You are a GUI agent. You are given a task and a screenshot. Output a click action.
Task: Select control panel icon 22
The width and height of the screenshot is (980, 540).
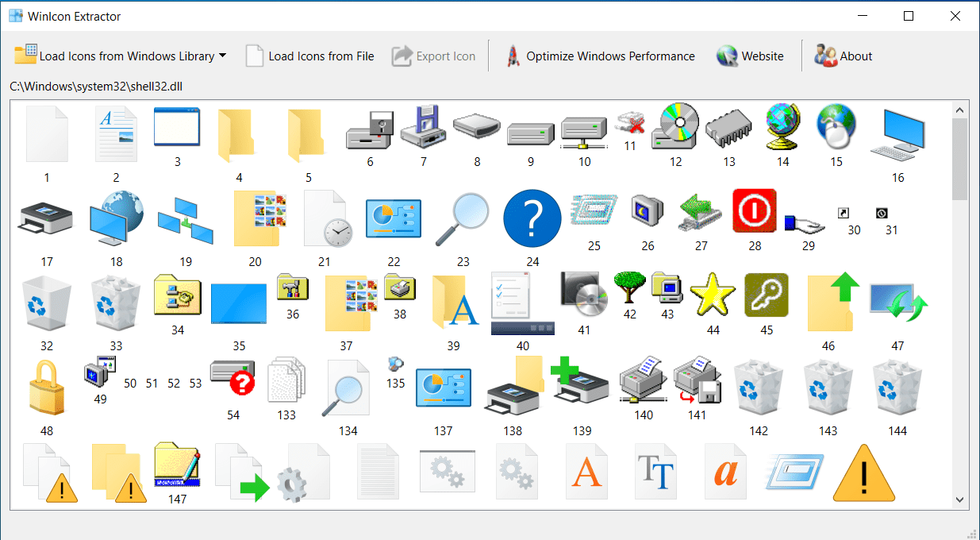click(394, 218)
